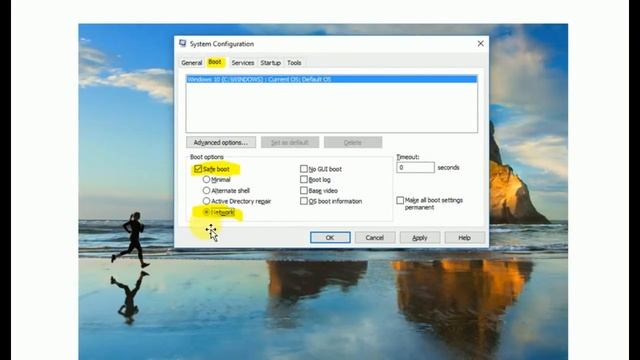Open the Services tab
640x360 pixels.
coord(243,63)
